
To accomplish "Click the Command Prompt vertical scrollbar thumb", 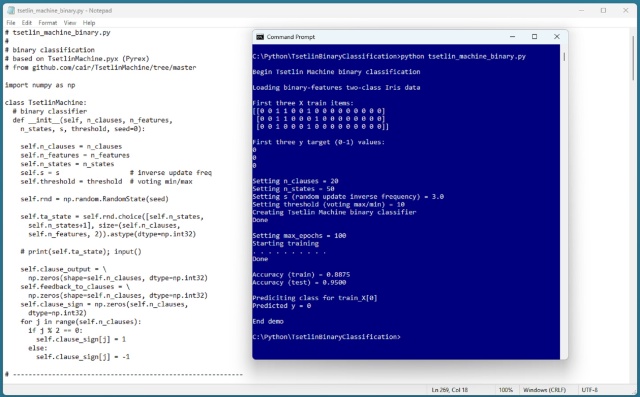I will point(564,57).
